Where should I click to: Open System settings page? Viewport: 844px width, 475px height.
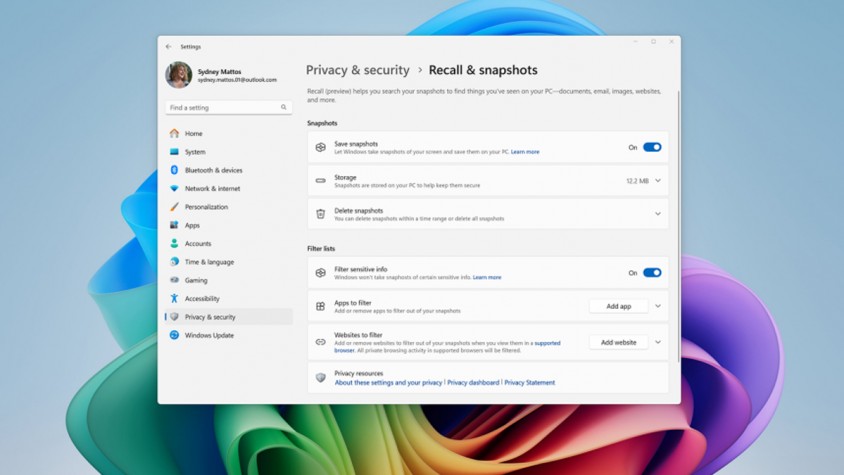[229, 152]
